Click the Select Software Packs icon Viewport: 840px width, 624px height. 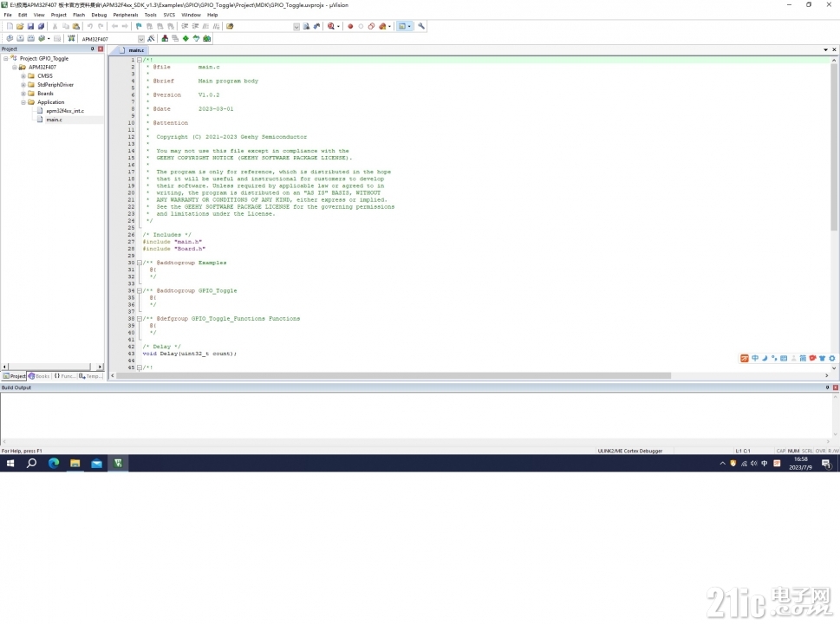click(x=196, y=38)
